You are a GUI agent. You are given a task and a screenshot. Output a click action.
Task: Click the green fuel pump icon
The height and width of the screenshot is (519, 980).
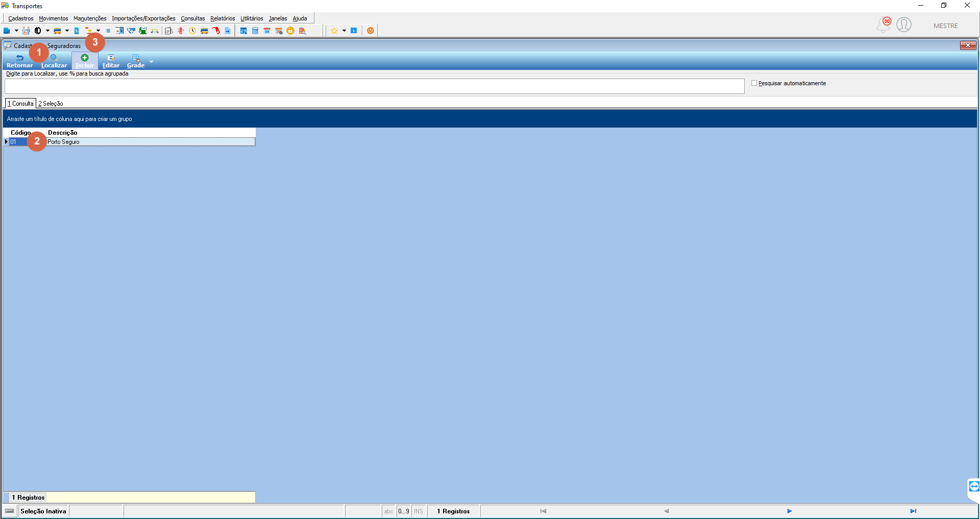pos(143,31)
